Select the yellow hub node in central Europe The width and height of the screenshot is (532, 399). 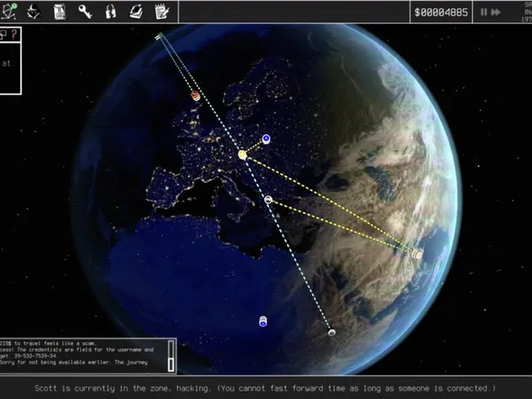(242, 155)
